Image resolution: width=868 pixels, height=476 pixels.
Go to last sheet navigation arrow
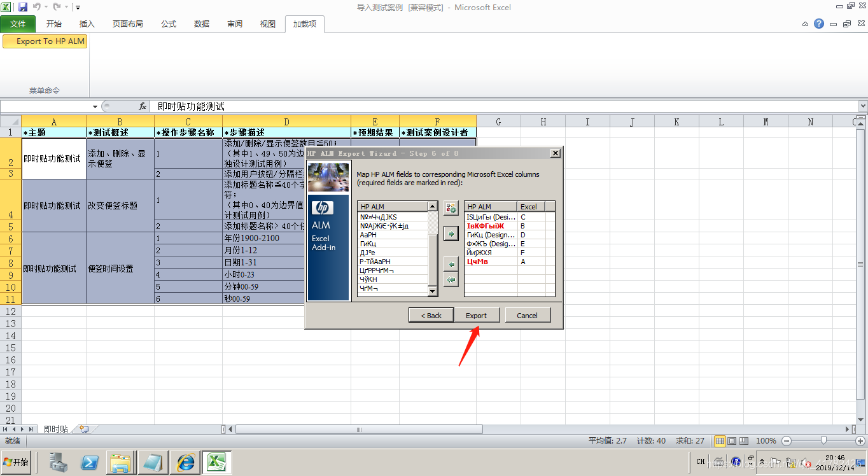pos(32,430)
